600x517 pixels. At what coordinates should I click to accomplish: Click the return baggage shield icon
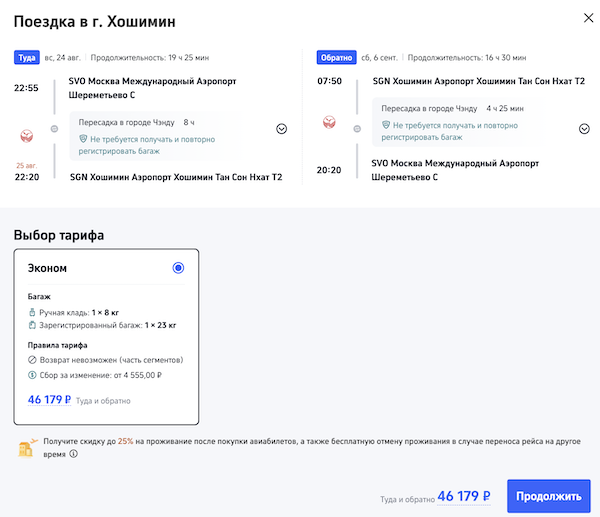point(387,124)
